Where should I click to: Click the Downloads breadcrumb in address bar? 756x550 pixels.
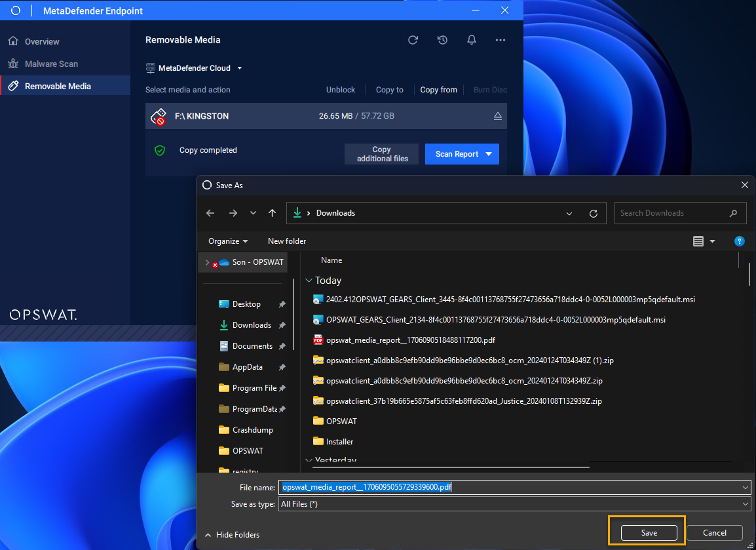pyautogui.click(x=335, y=213)
